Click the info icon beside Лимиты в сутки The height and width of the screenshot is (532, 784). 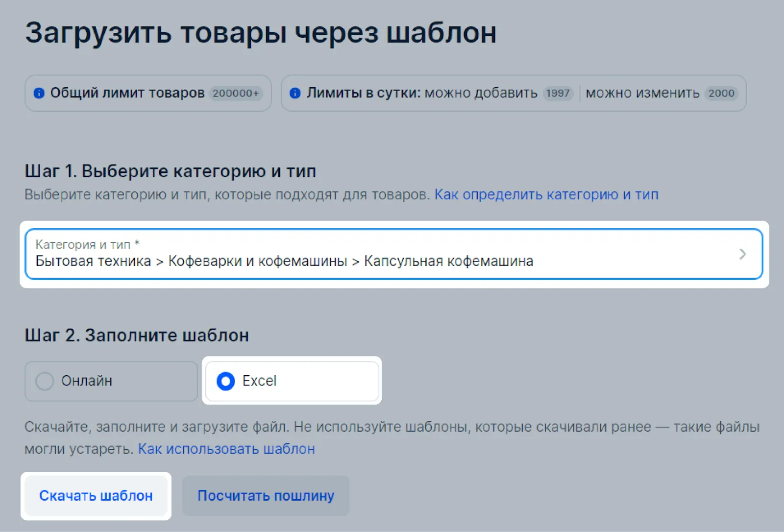click(295, 93)
